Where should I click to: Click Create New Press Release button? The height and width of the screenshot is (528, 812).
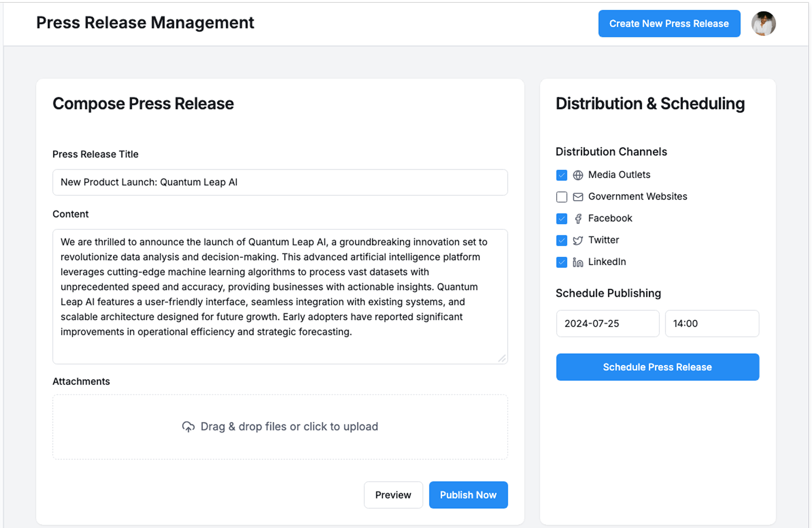coord(669,24)
